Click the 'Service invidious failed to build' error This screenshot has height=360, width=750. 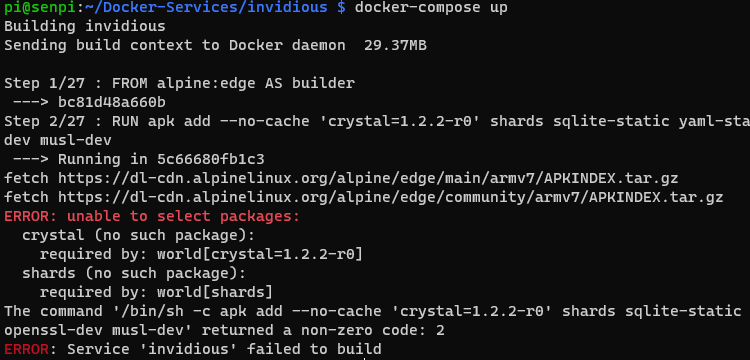tap(193, 349)
